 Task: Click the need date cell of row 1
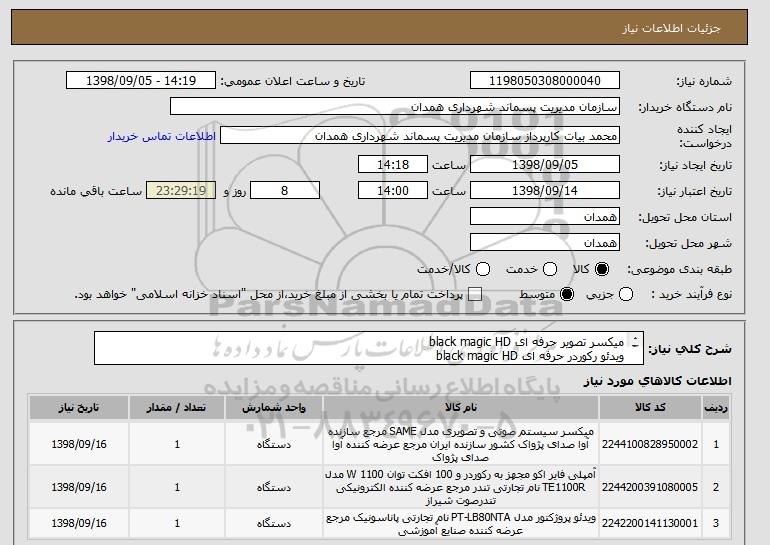pyautogui.click(x=79, y=444)
